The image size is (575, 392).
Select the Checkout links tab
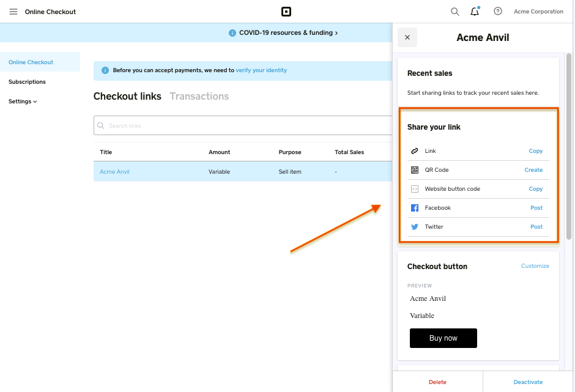tap(127, 96)
